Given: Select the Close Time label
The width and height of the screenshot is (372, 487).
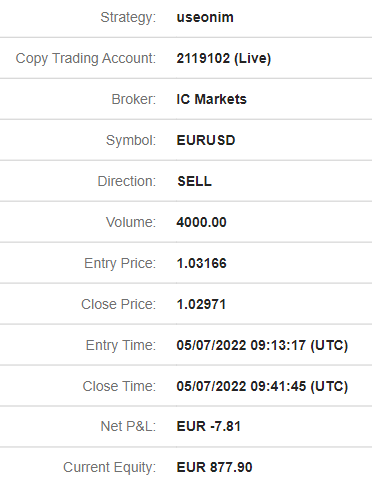Looking at the screenshot, I should tap(119, 386).
